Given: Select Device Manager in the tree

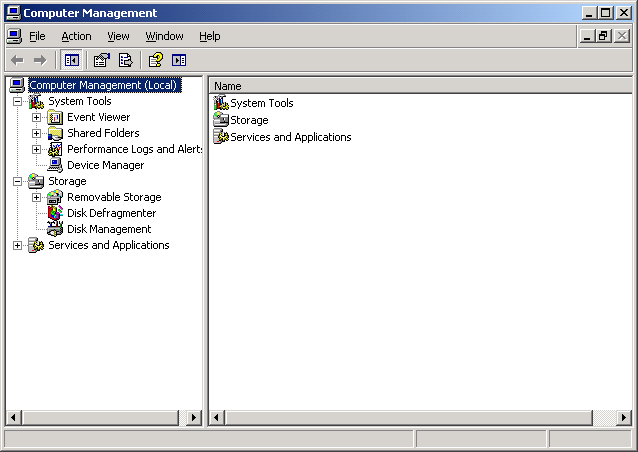Looking at the screenshot, I should click(x=105, y=165).
